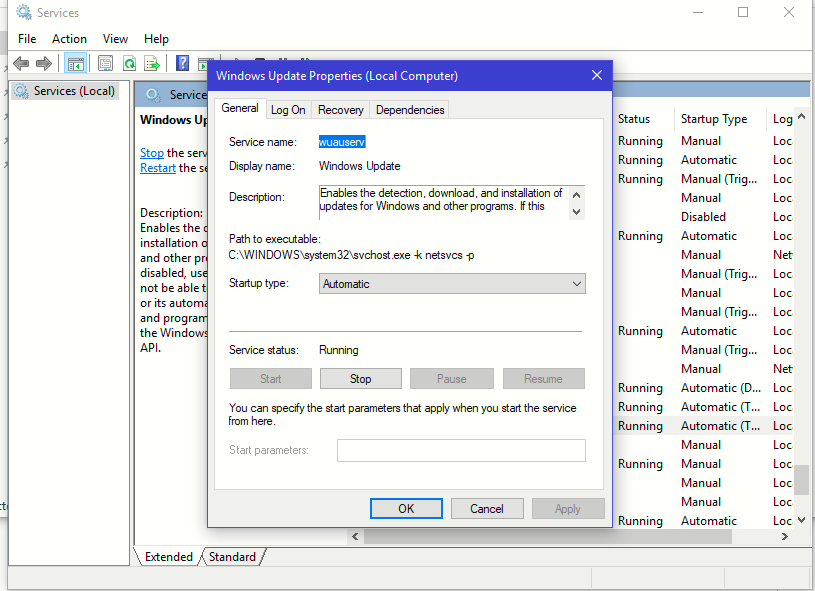Screen dimensions: 815x591
Task: Click in the Start parameters field
Action: coord(461,451)
